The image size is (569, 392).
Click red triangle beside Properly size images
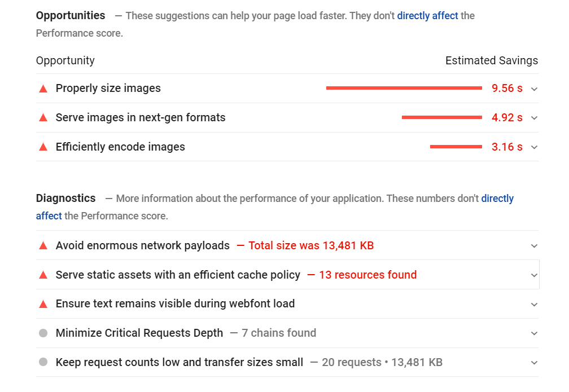point(43,89)
